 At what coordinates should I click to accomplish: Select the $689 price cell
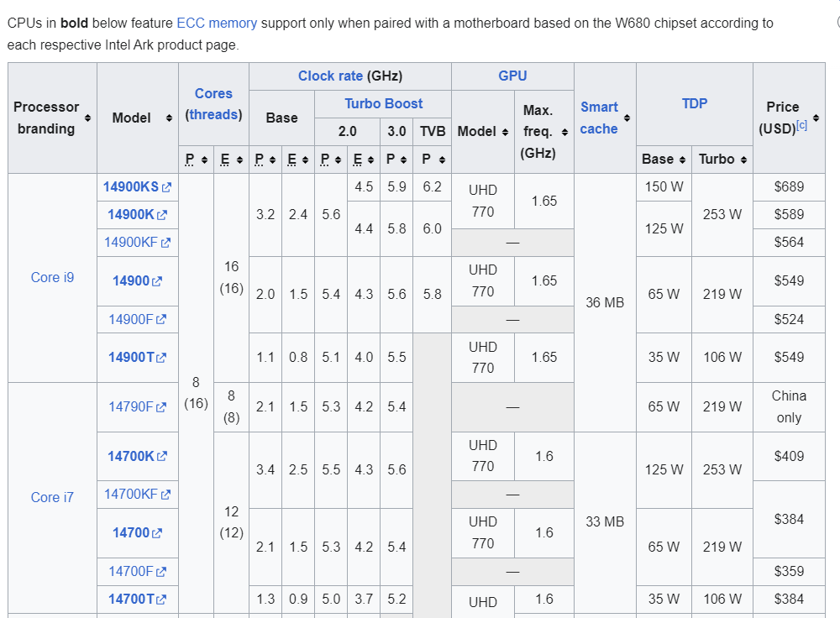point(789,187)
